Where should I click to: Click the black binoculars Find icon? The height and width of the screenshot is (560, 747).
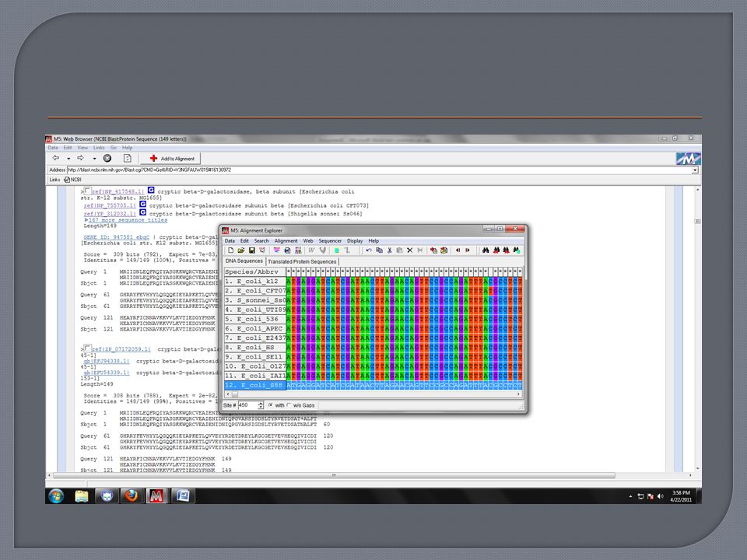click(486, 250)
